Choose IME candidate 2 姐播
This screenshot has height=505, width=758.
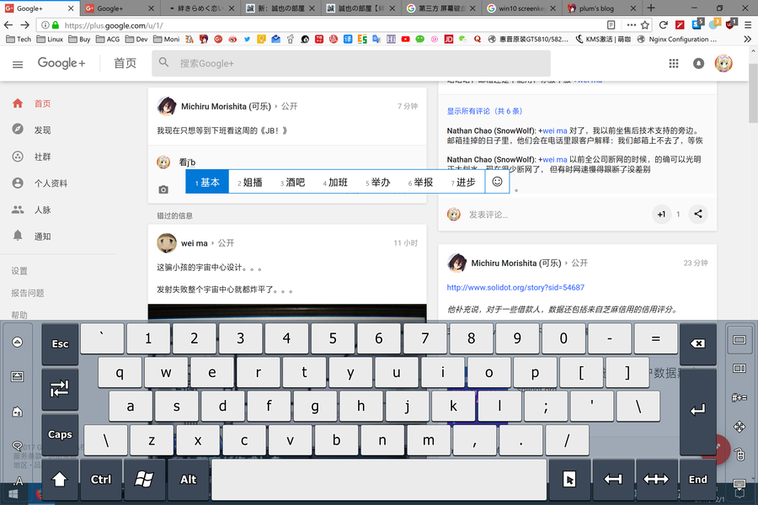pyautogui.click(x=250, y=182)
